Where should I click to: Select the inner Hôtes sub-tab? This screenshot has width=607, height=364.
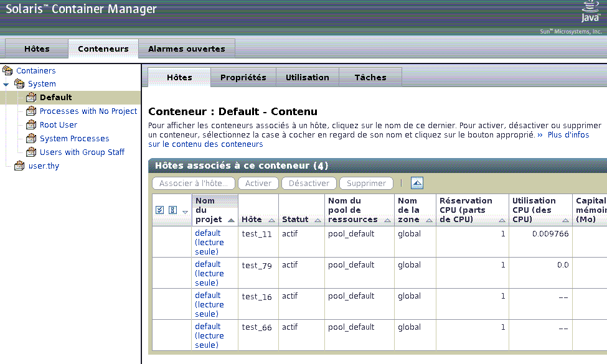(x=180, y=77)
